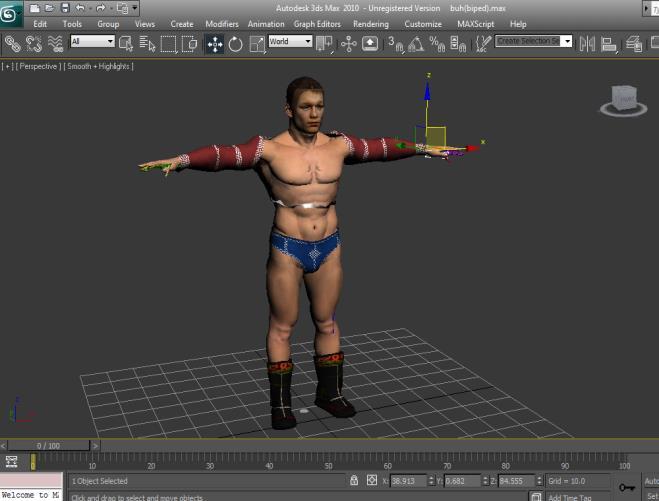Click the time slider's left arrow

(3, 446)
